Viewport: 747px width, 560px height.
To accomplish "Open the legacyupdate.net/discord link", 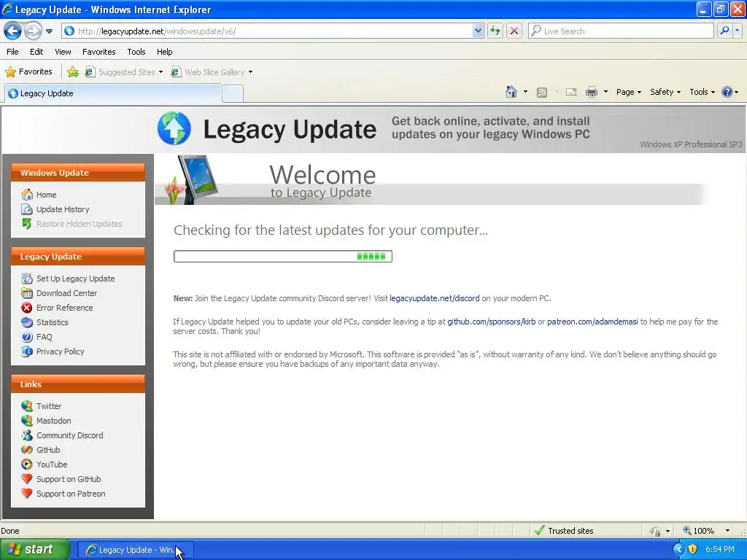I will [435, 298].
